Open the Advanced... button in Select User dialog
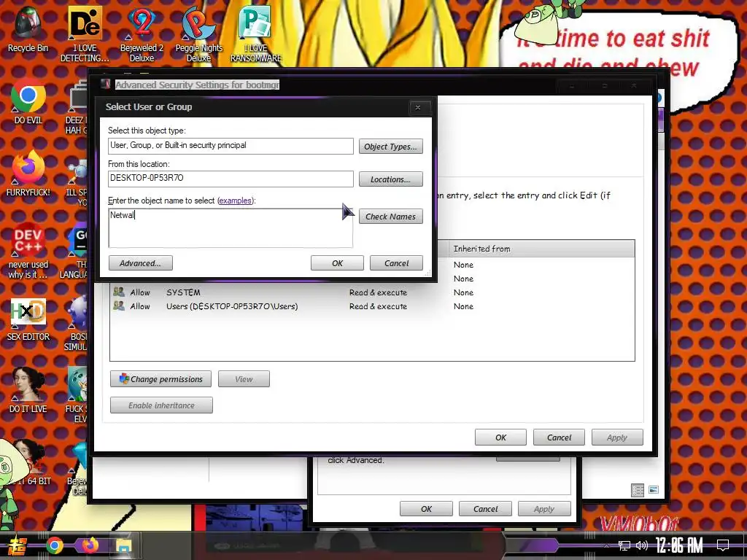Screen dimensions: 747x560 pos(141,263)
